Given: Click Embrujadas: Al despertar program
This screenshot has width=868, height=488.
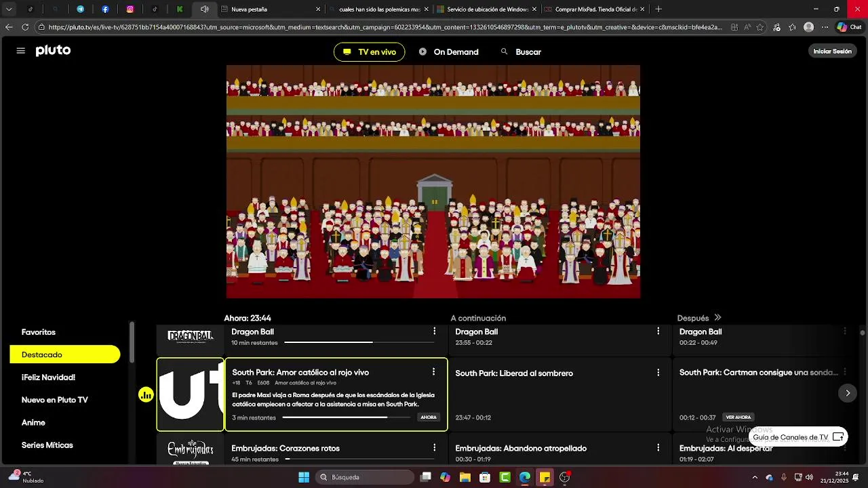Looking at the screenshot, I should coord(726,449).
